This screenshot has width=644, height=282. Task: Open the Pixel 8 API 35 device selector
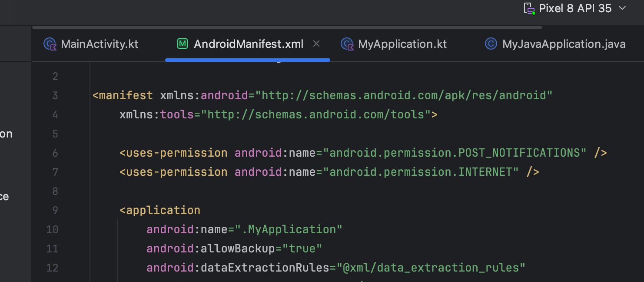(575, 8)
